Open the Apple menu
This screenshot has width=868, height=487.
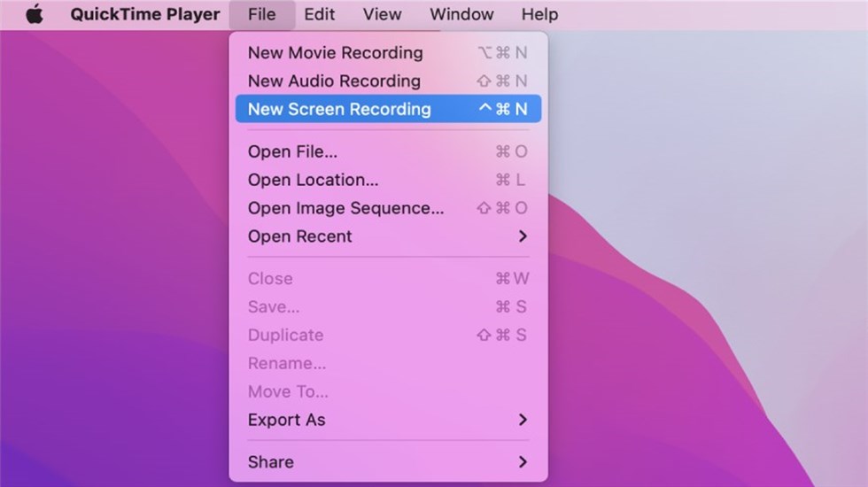coord(35,14)
